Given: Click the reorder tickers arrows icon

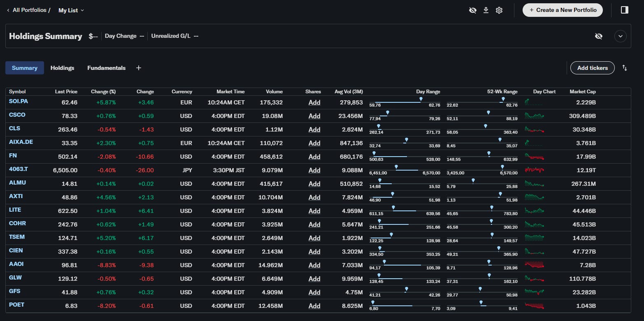Looking at the screenshot, I should pyautogui.click(x=625, y=68).
